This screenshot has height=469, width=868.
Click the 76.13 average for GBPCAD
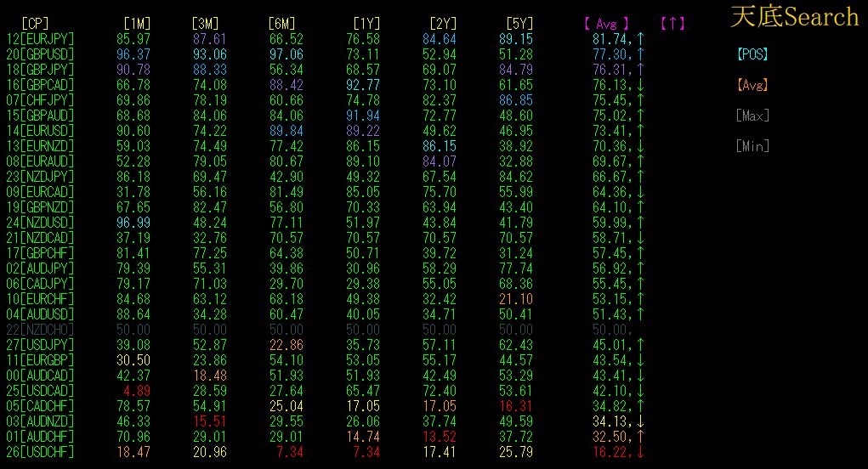pyautogui.click(x=610, y=85)
